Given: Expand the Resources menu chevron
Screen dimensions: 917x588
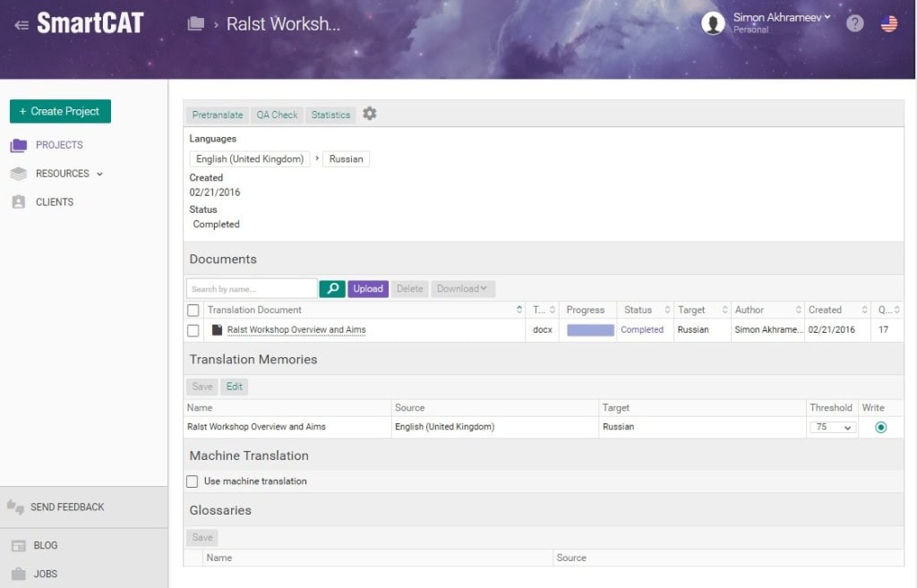Looking at the screenshot, I should pos(100,175).
